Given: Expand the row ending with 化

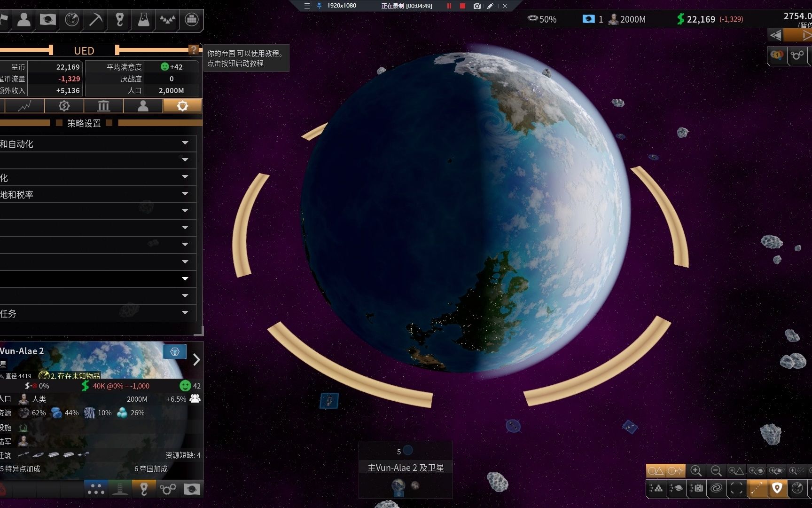Looking at the screenshot, I should (x=97, y=177).
